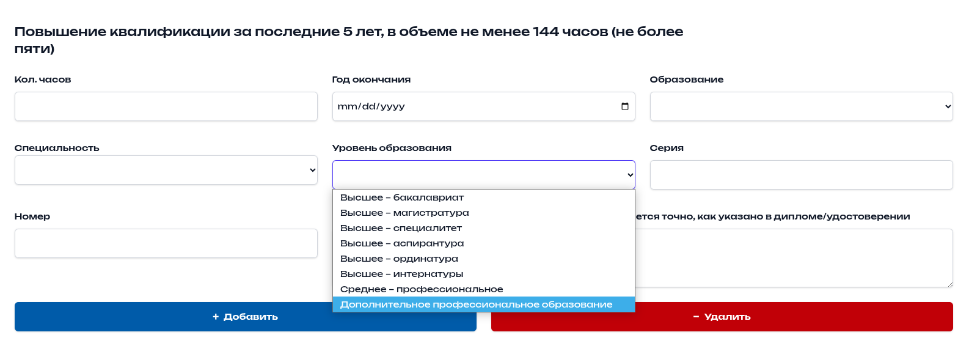Select Высшее – специалитет option
This screenshot has height=354, width=980.
(401, 228)
